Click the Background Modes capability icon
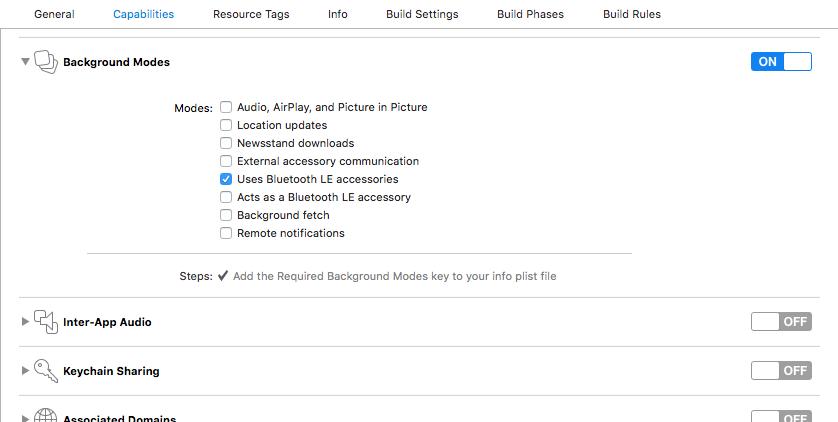The image size is (838, 422). (46, 62)
